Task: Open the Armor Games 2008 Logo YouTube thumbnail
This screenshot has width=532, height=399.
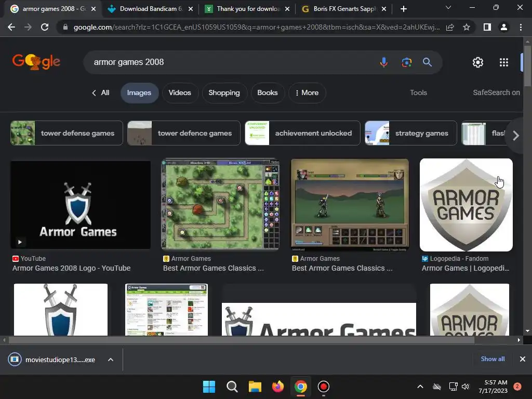Action: [81, 205]
